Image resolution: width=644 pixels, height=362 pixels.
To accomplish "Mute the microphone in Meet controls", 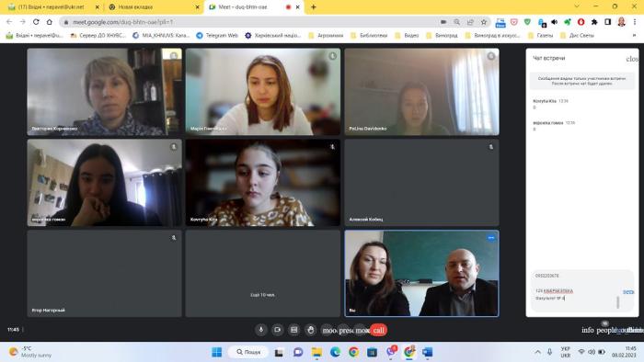I will pyautogui.click(x=260, y=330).
